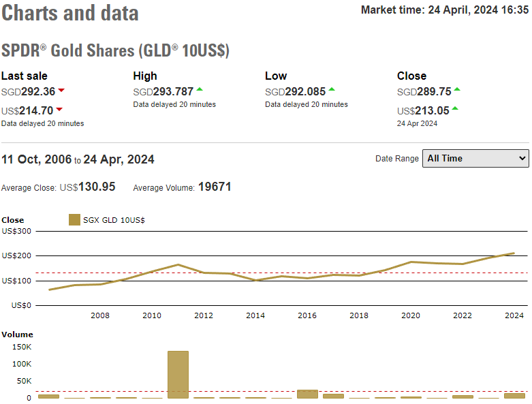Click the SPDR Gold Shares (GLD 10US$) title
532x404 pixels.
click(115, 50)
